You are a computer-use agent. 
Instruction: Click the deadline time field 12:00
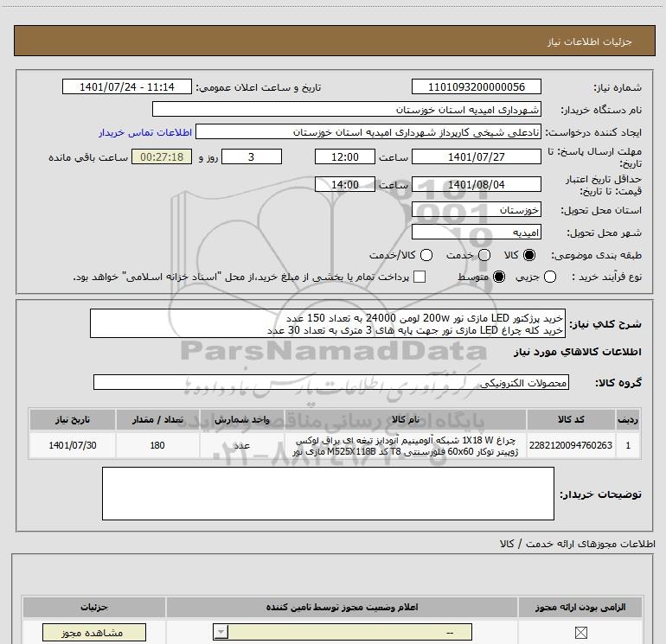[x=345, y=156]
